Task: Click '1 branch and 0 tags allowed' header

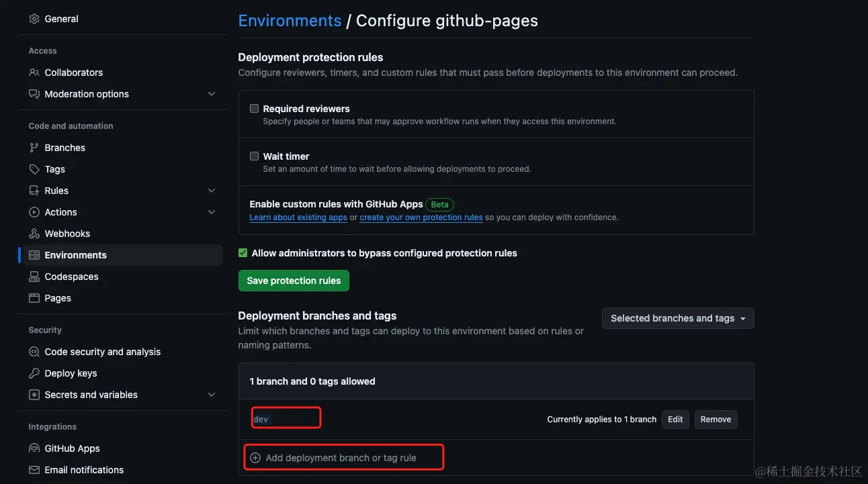Action: pos(312,381)
